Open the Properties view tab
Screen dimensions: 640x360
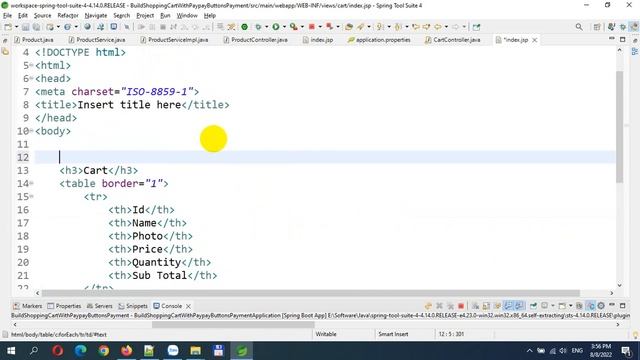pyautogui.click(x=64, y=306)
